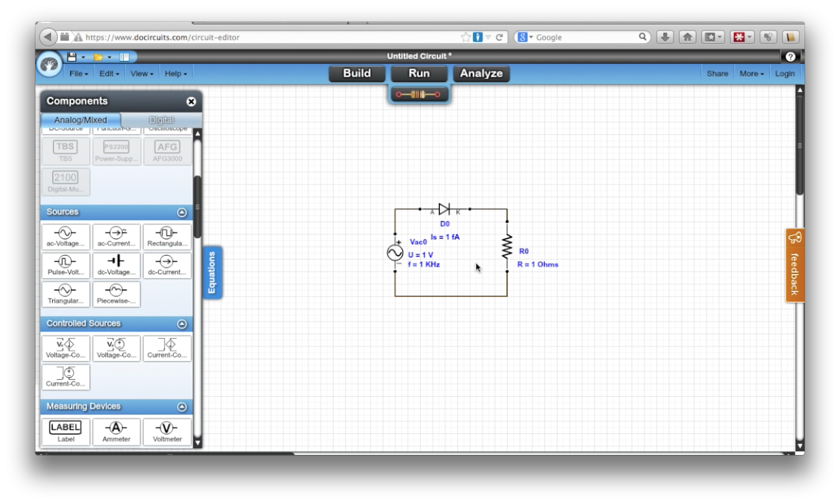Click the components list scroll-up arrow
Image resolution: width=840 pixels, height=504 pixels.
click(198, 133)
